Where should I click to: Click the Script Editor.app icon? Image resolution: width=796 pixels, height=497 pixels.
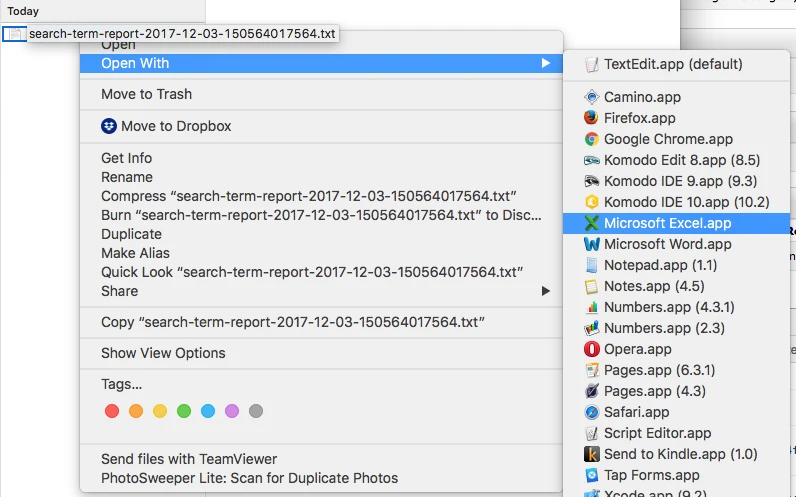[591, 433]
